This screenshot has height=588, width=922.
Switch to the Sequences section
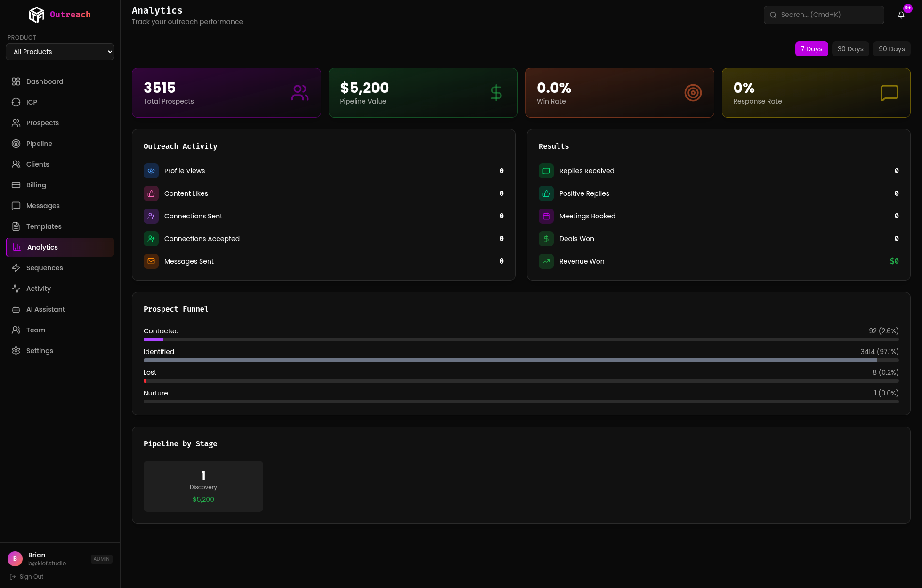pos(44,268)
